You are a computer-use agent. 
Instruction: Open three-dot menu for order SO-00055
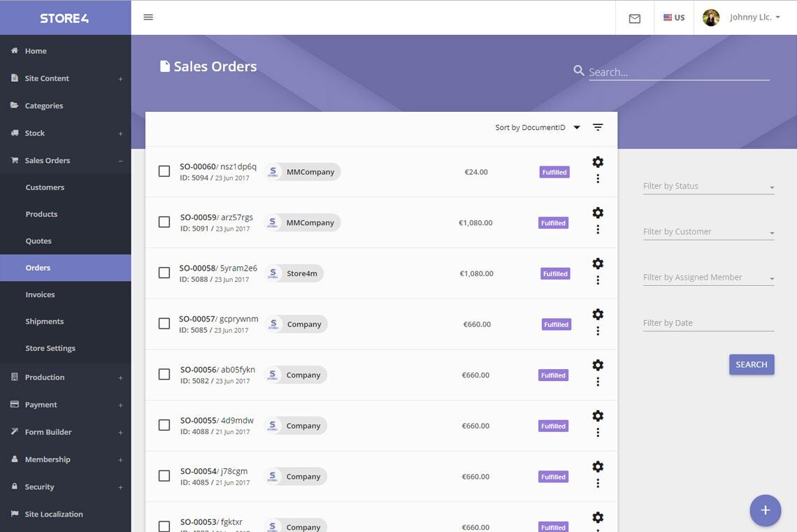[x=598, y=433]
